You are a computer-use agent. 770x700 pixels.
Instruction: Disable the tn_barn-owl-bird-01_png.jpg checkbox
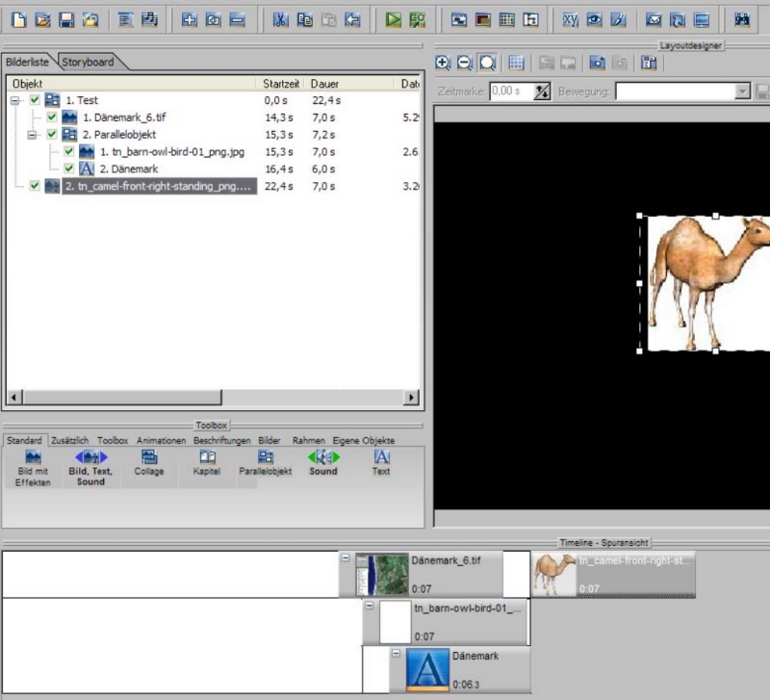[68, 152]
